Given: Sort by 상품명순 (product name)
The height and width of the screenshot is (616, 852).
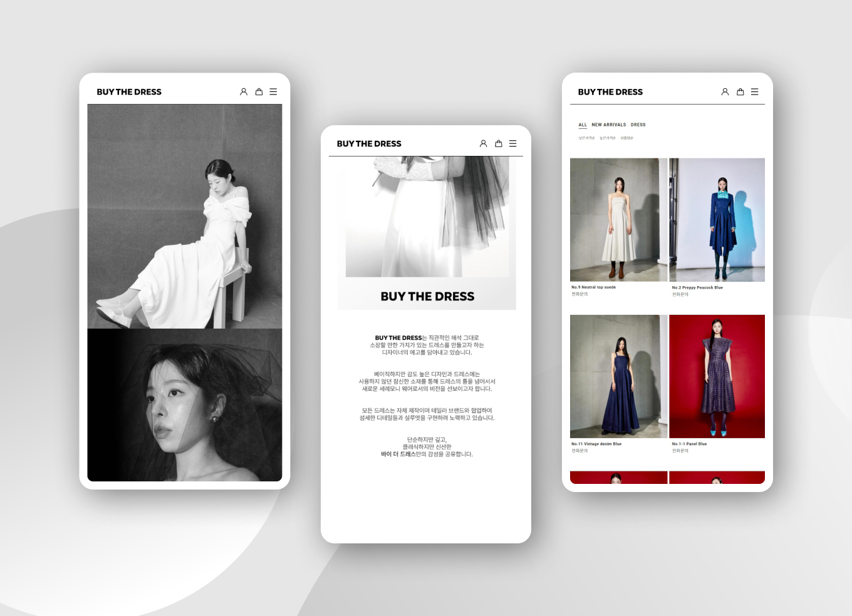Looking at the screenshot, I should coord(627,138).
